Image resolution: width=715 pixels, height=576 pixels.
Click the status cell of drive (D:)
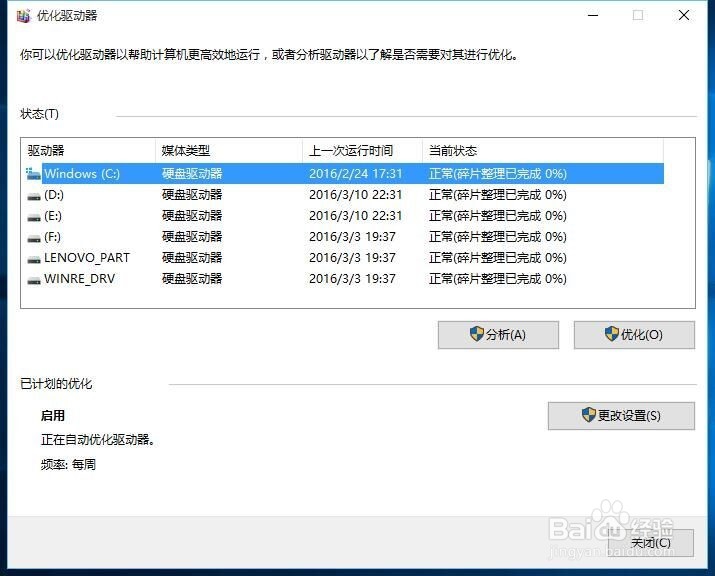coord(497,195)
